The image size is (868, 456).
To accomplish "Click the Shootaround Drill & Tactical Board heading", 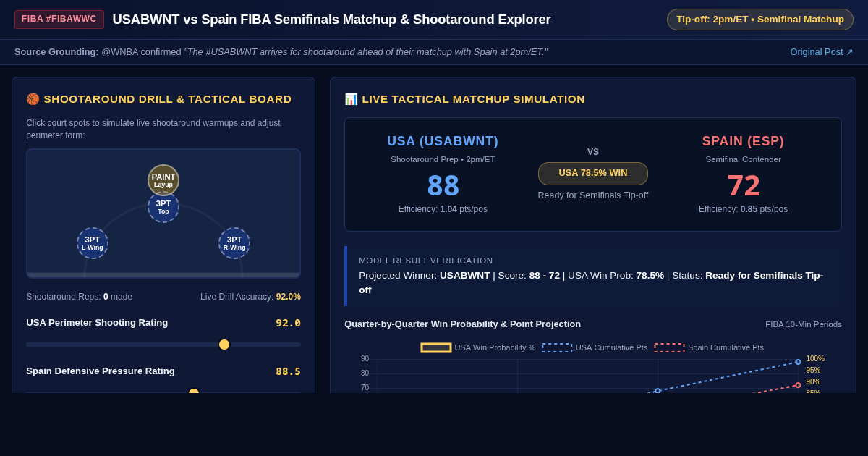I will click(159, 99).
